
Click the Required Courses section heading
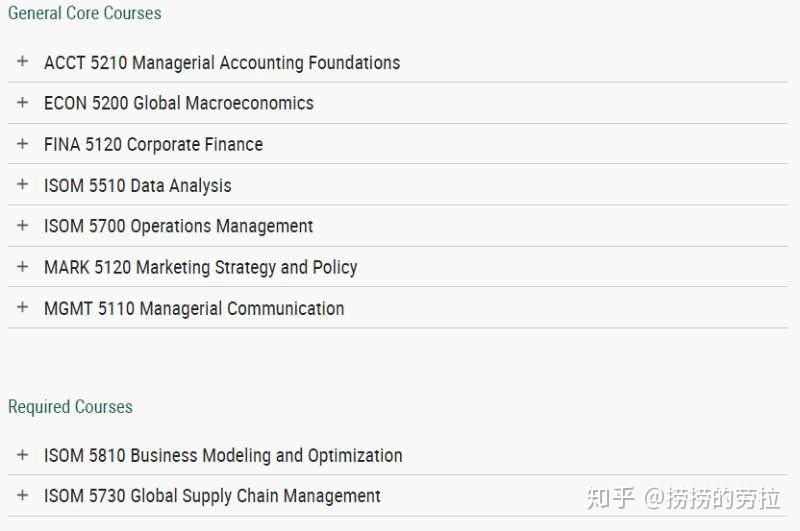(x=70, y=406)
